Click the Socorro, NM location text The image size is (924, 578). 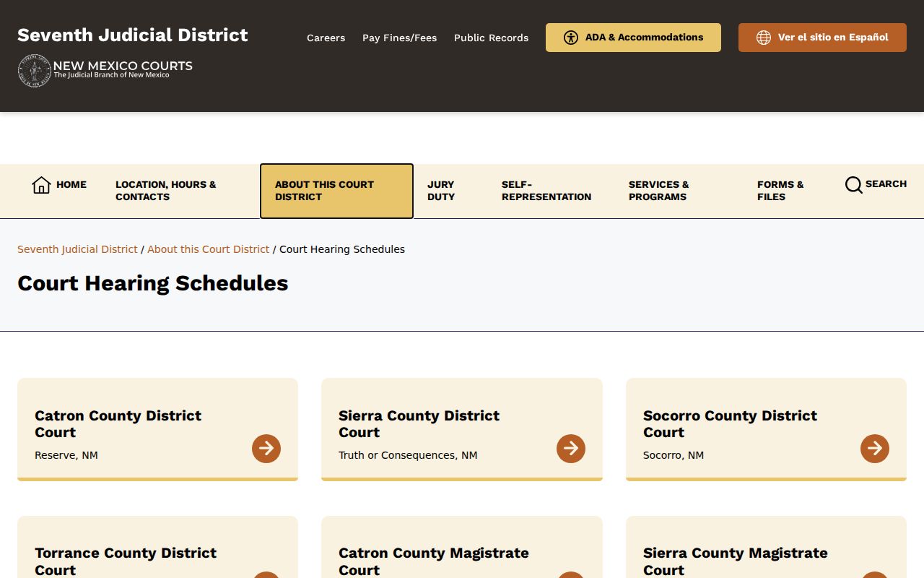pyautogui.click(x=674, y=455)
